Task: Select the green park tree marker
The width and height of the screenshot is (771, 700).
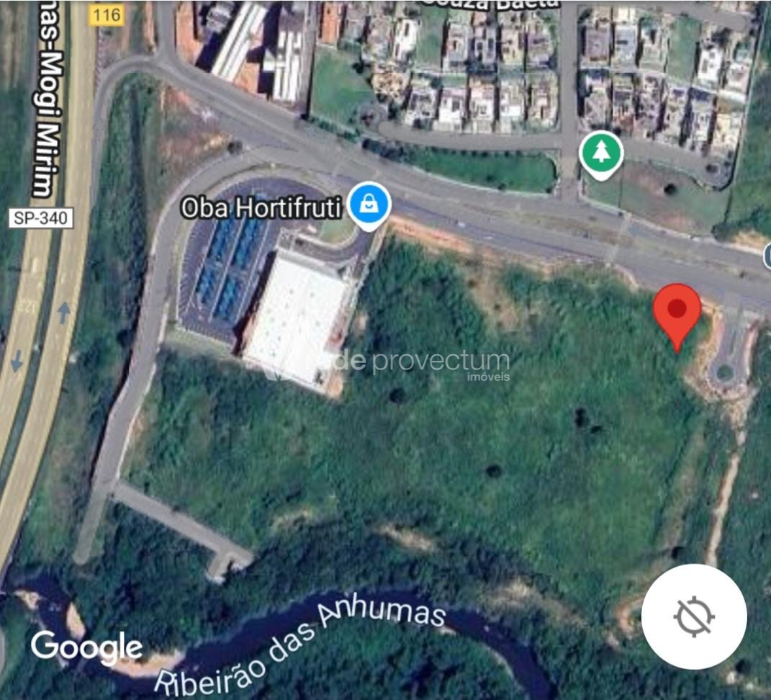Action: click(x=601, y=155)
